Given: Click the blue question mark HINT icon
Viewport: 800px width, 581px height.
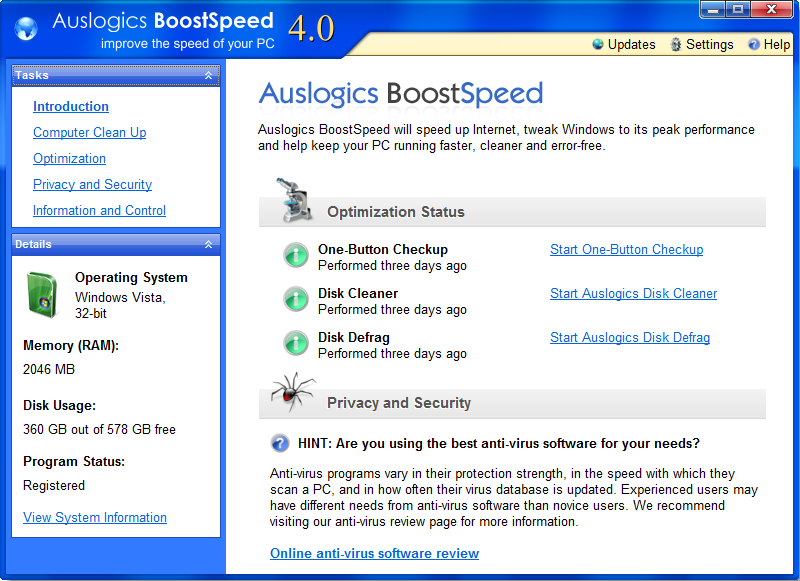Looking at the screenshot, I should pos(280,443).
